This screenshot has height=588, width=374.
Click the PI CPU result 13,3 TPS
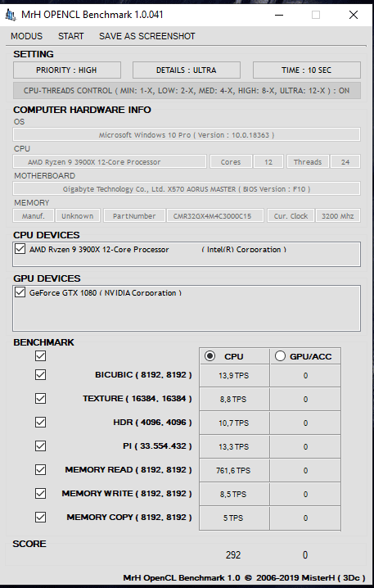click(x=234, y=446)
